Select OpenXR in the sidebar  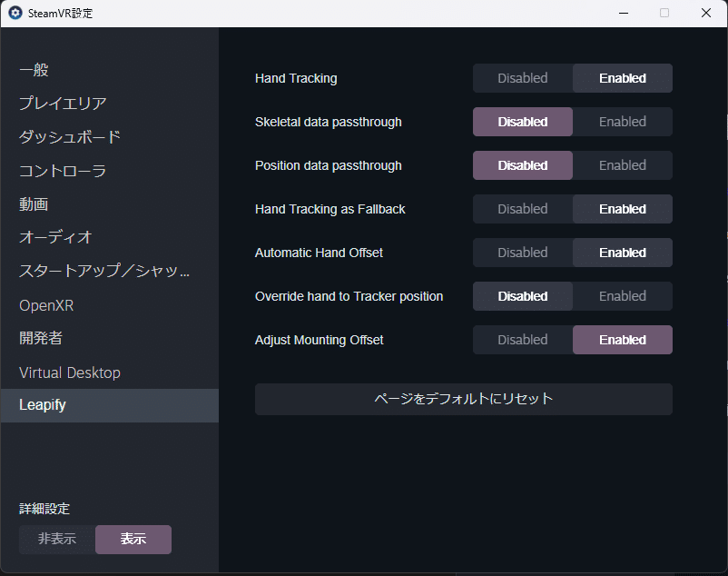(x=110, y=305)
